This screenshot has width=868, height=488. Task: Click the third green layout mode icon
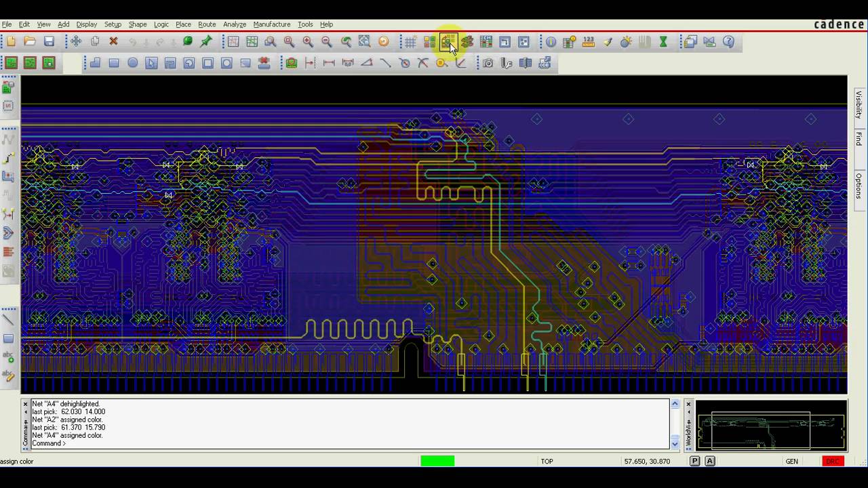pyautogui.click(x=49, y=63)
